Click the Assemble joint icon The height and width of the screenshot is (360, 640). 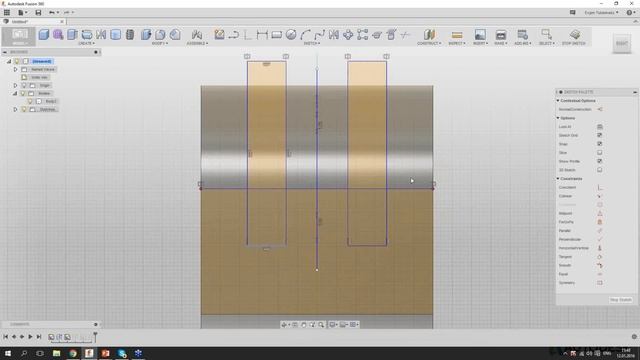click(x=197, y=35)
